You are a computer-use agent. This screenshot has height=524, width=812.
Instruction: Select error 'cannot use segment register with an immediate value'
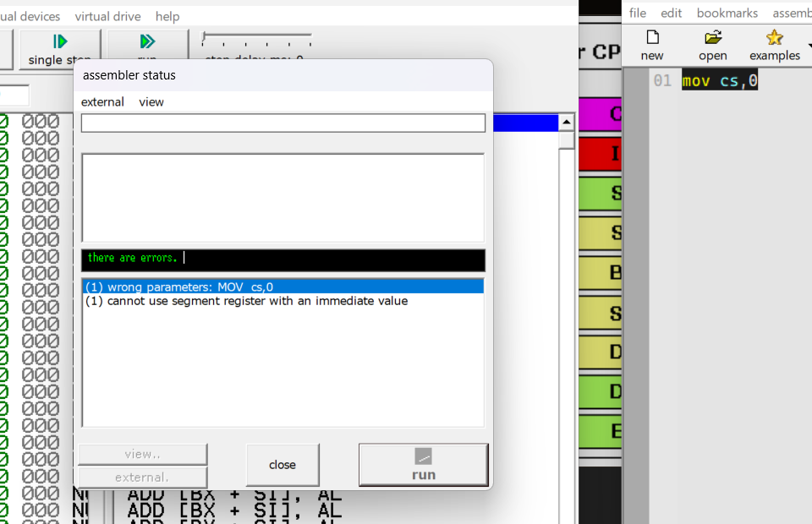(283, 301)
